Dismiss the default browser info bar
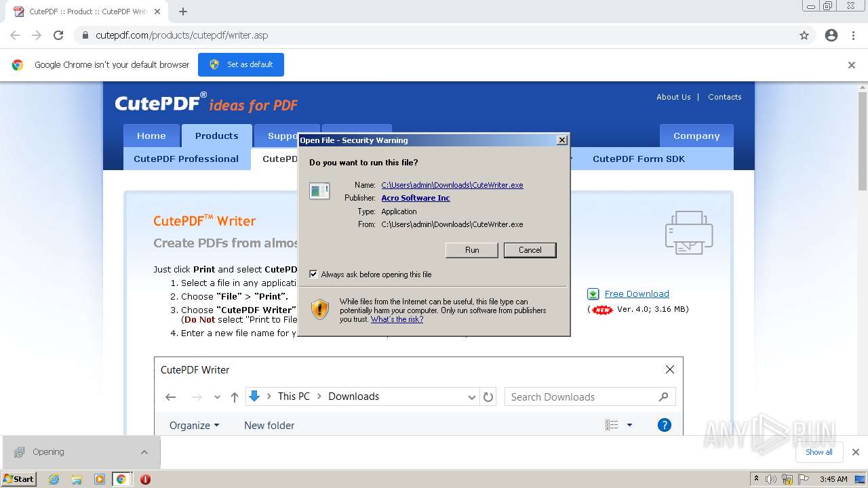This screenshot has height=488, width=868. pos(852,65)
